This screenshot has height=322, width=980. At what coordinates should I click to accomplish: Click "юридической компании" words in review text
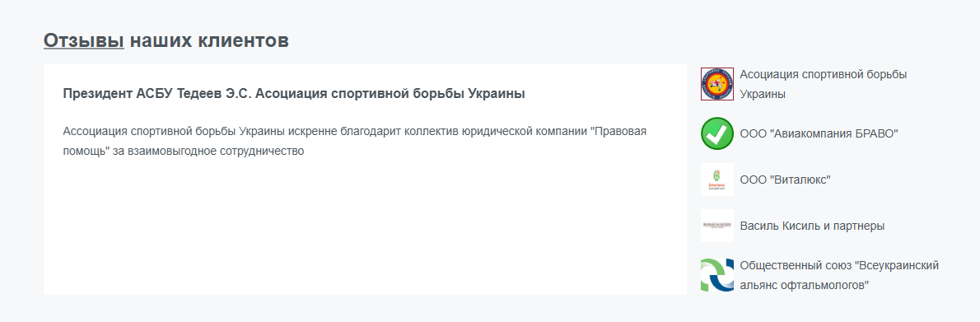tap(524, 132)
